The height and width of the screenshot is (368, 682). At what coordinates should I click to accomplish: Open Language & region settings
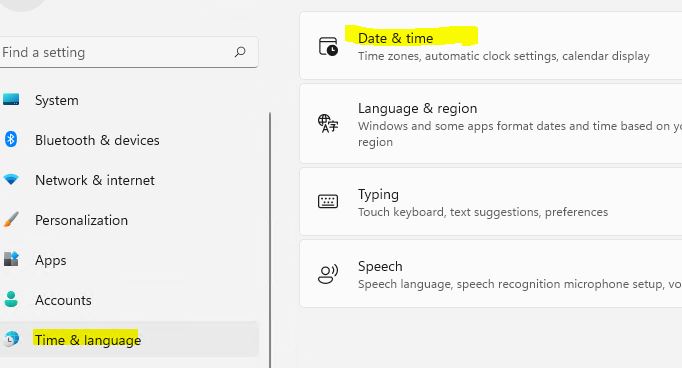pyautogui.click(x=491, y=124)
